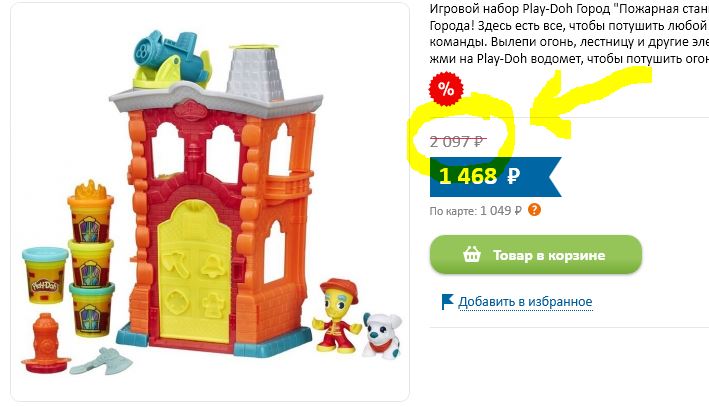Image resolution: width=709 pixels, height=407 pixels.
Task: Click the 'Товар в корзине' green button
Action: (536, 255)
